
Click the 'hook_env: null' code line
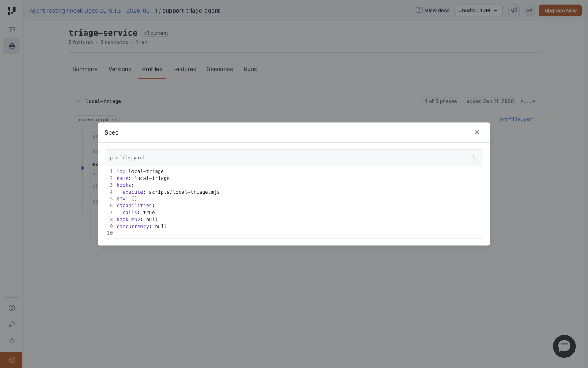[x=137, y=220]
